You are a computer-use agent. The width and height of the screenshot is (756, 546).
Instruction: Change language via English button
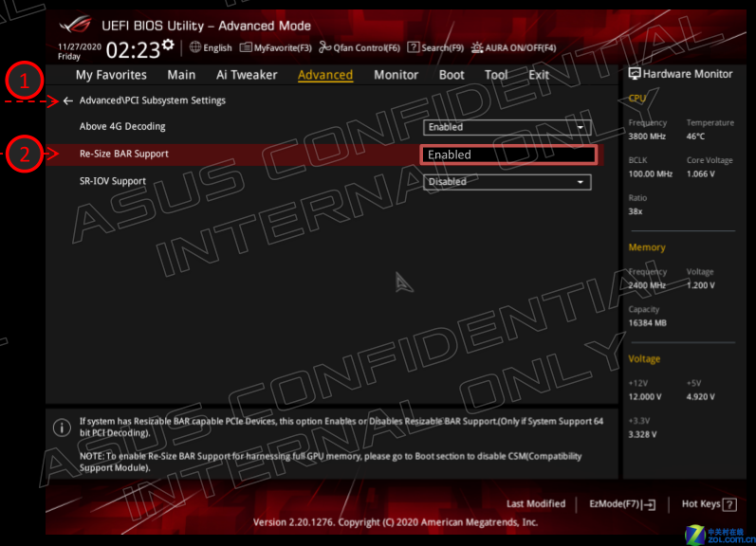pos(217,48)
